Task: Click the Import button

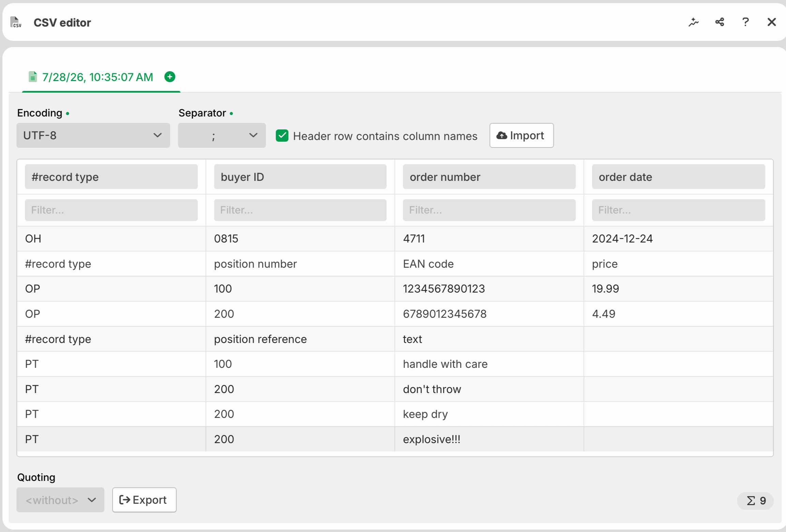Action: pyautogui.click(x=522, y=136)
